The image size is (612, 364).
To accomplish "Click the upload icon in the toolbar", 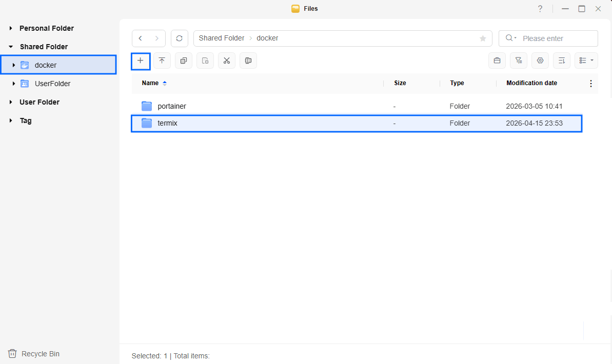I will (x=162, y=60).
